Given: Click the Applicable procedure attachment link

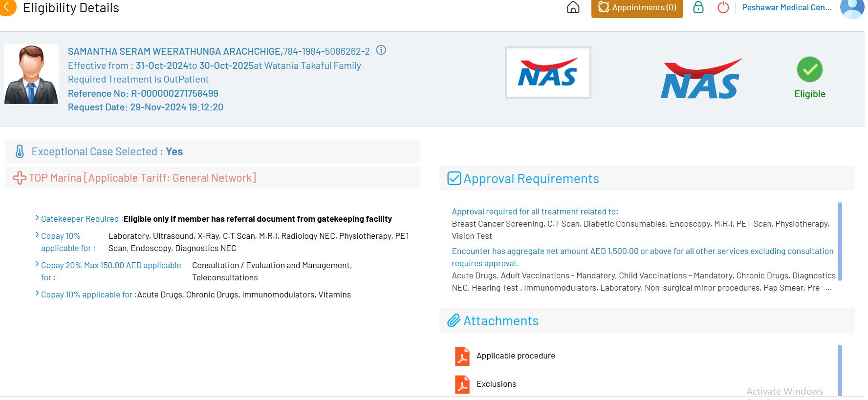Looking at the screenshot, I should pyautogui.click(x=516, y=356).
